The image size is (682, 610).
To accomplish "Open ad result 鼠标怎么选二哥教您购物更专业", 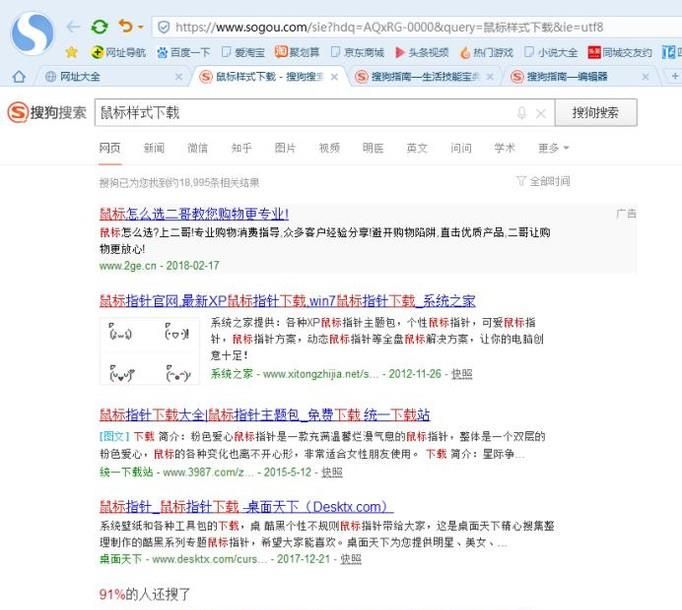I will [x=194, y=214].
